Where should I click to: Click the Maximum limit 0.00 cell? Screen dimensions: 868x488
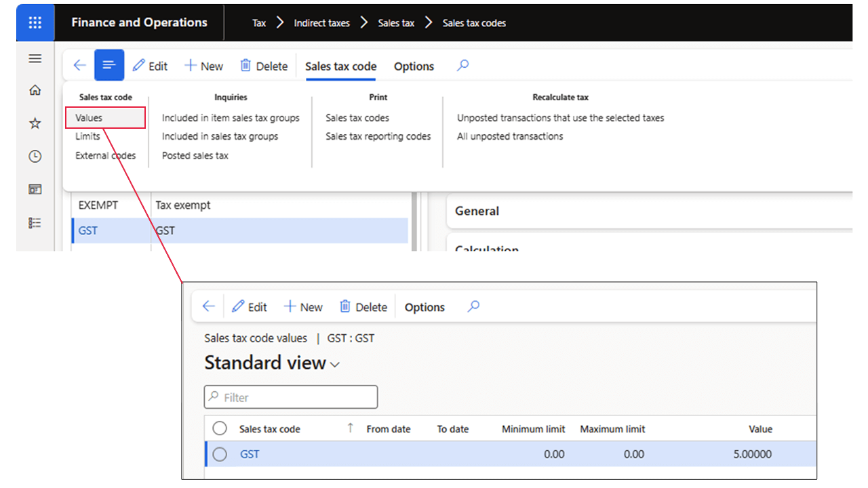tap(634, 454)
